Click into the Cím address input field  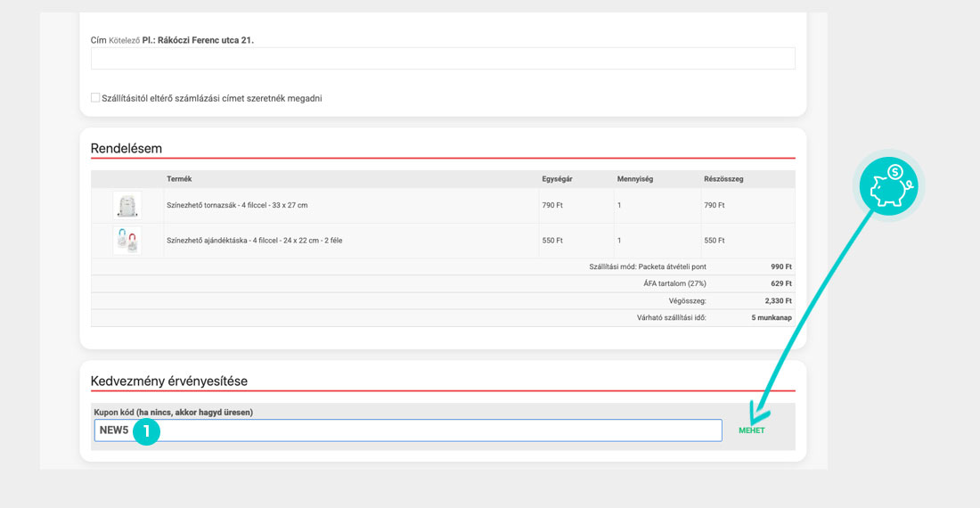tap(443, 59)
